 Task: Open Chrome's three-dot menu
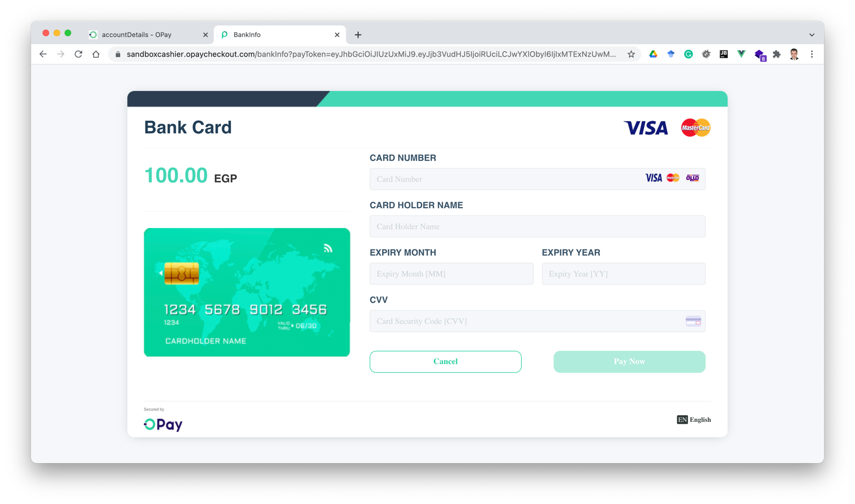coord(811,54)
